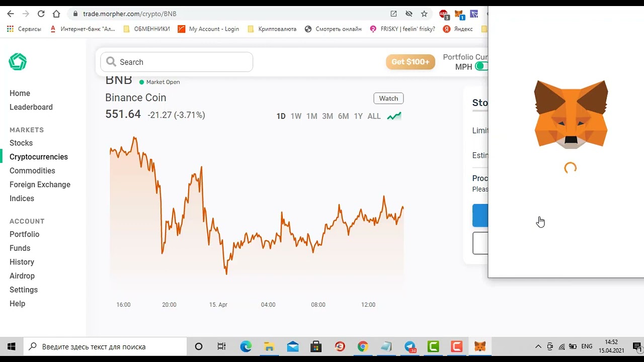Open the browser home page icon

coord(56,14)
